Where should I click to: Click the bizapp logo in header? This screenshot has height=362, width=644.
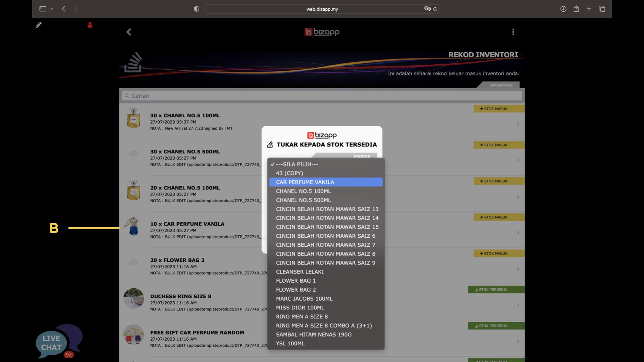(322, 32)
